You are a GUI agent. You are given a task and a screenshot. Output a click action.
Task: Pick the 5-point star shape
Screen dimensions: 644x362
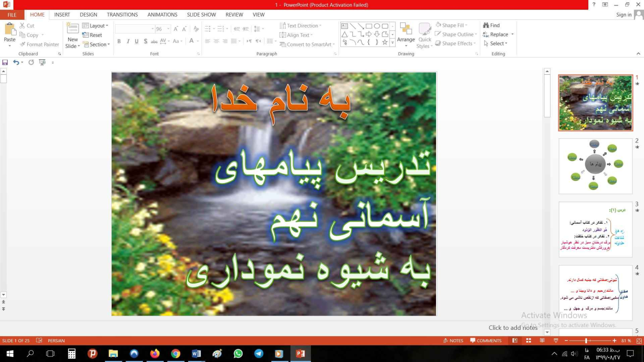pyautogui.click(x=385, y=42)
